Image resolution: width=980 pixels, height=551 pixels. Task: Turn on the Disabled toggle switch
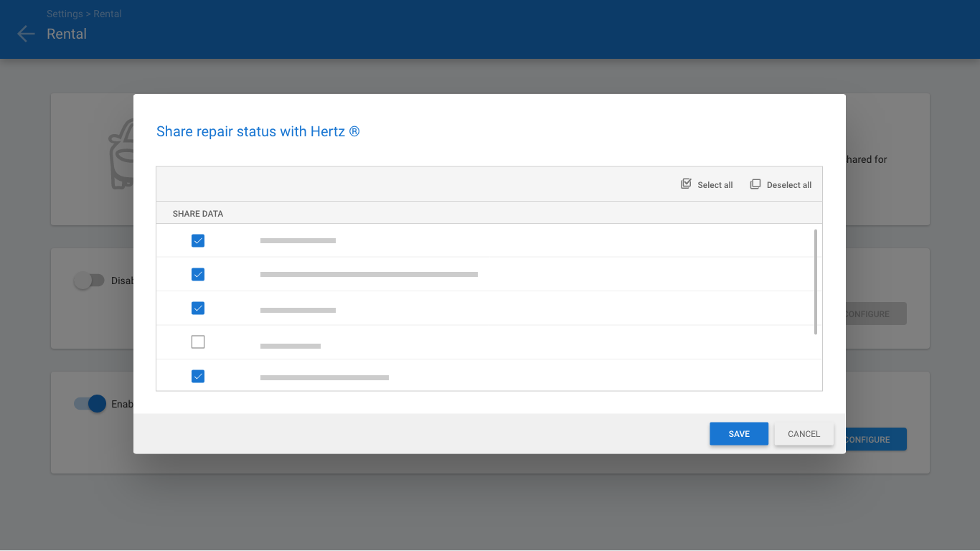89,281
